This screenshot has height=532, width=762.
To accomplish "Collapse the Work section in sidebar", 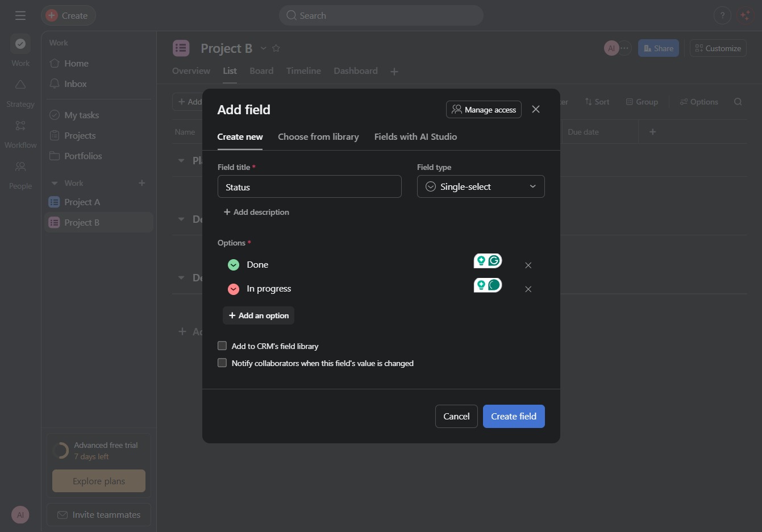I will [x=55, y=183].
